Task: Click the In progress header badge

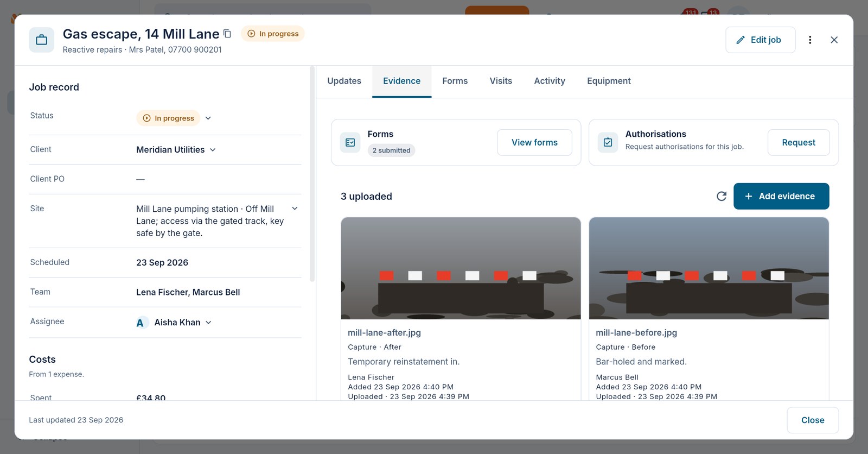Action: pos(273,34)
